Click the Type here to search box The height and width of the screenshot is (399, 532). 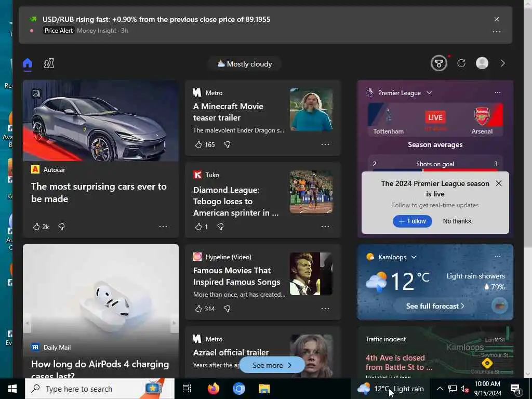click(x=99, y=389)
